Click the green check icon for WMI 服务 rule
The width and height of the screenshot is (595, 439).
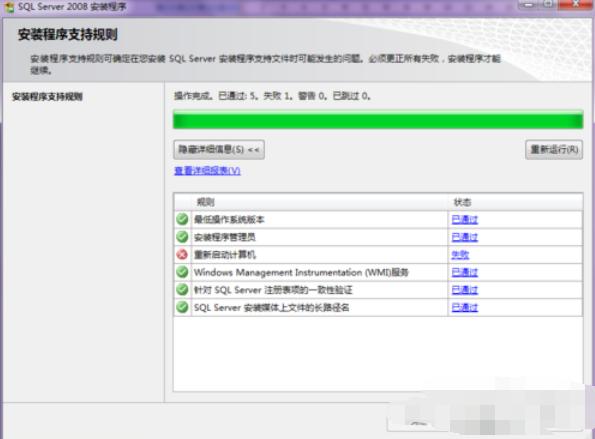point(182,272)
